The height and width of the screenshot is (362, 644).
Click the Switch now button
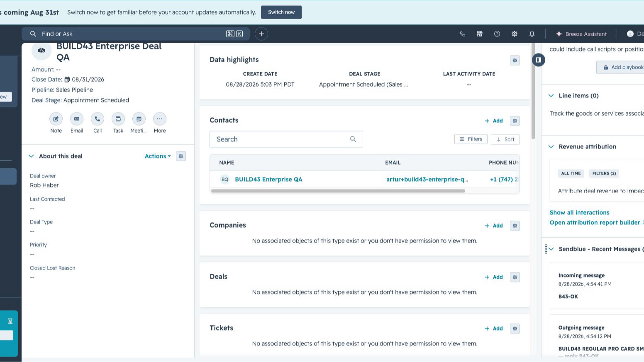click(x=281, y=12)
